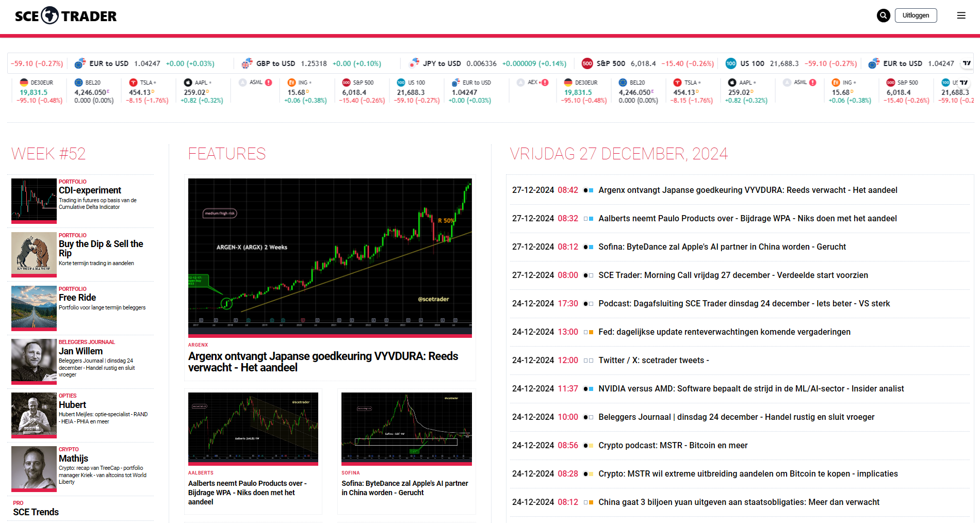Screen dimensions: 980x523
Task: Open Twitter / X scetrader tweets row
Action: click(654, 361)
